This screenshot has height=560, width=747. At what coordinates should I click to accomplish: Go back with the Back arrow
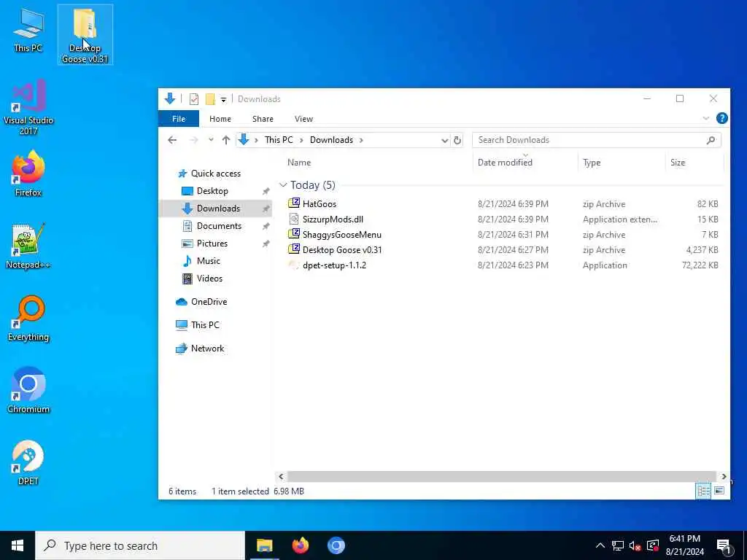172,140
